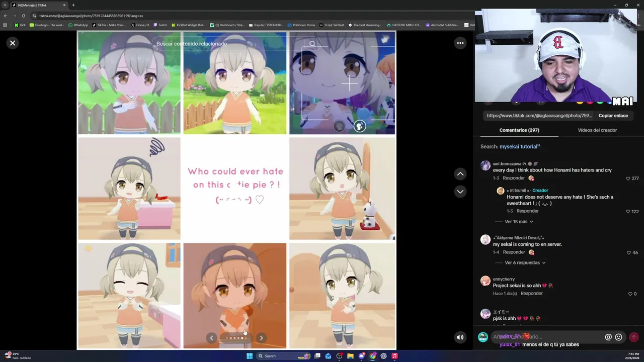Switch to Comentarios (297) tab
The height and width of the screenshot is (362, 644).
pos(519,130)
